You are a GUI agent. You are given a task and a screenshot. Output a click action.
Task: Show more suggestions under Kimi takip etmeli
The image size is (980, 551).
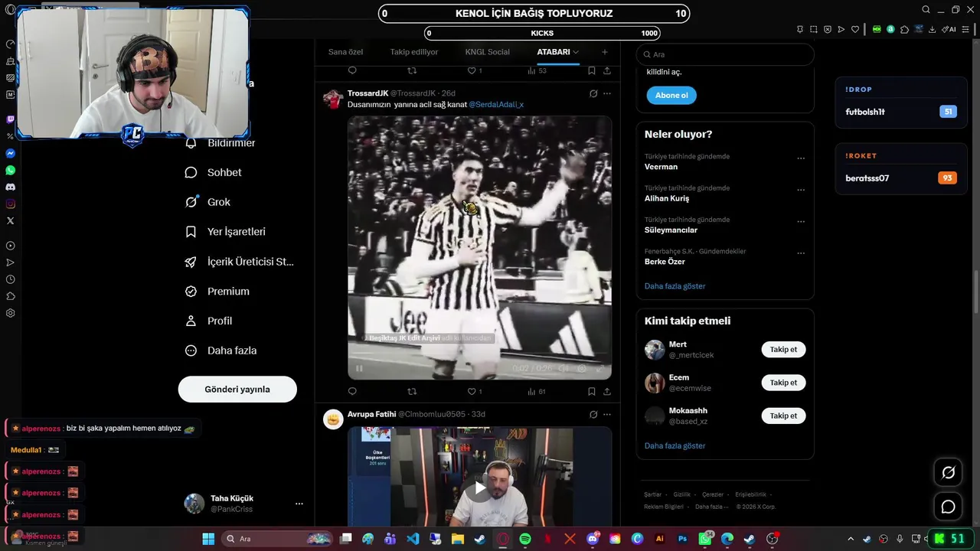point(675,446)
